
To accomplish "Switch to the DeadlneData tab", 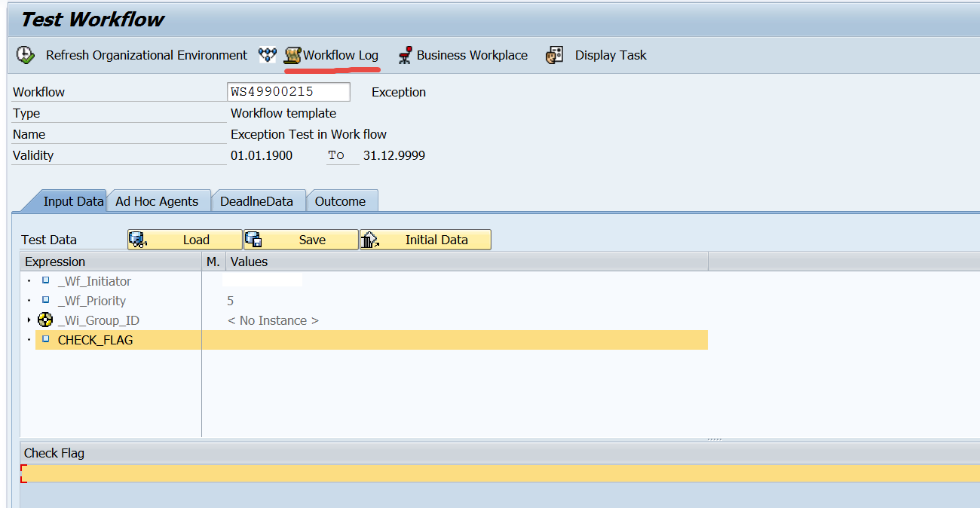I will pyautogui.click(x=257, y=201).
